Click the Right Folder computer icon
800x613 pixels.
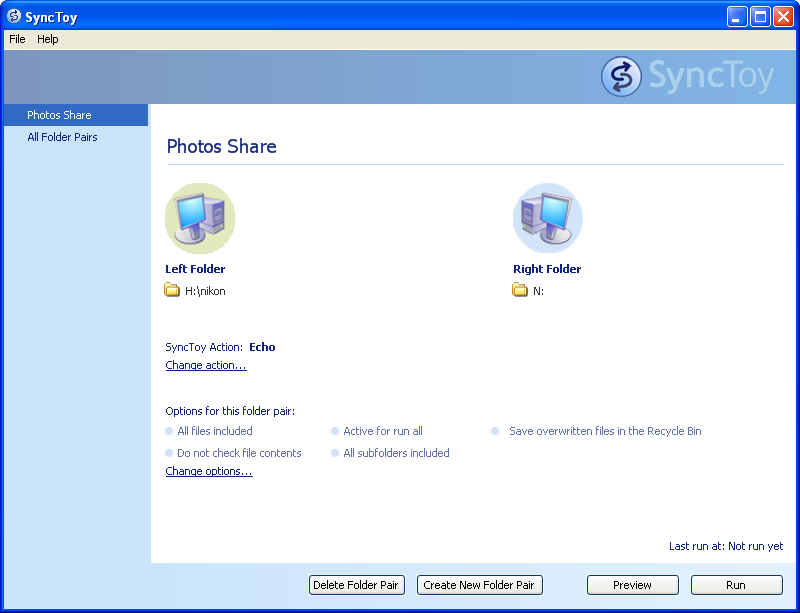point(547,218)
